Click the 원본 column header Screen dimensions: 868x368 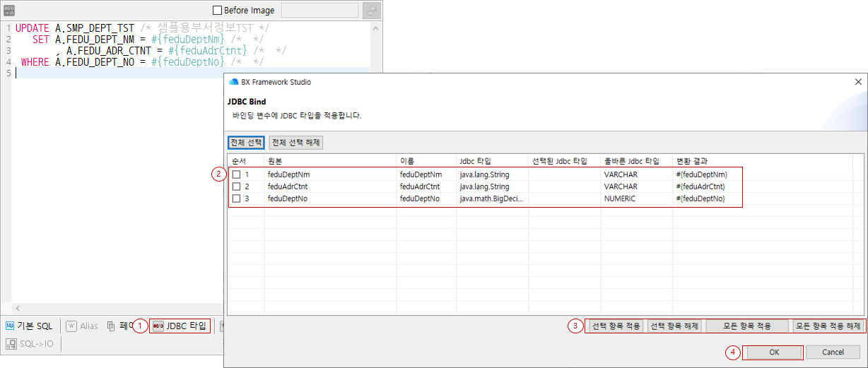point(330,161)
